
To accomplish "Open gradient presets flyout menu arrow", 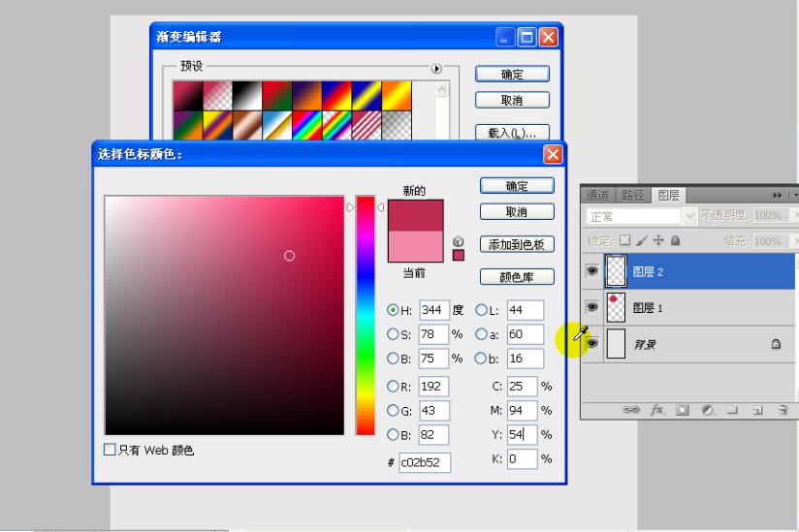I will coord(436,68).
